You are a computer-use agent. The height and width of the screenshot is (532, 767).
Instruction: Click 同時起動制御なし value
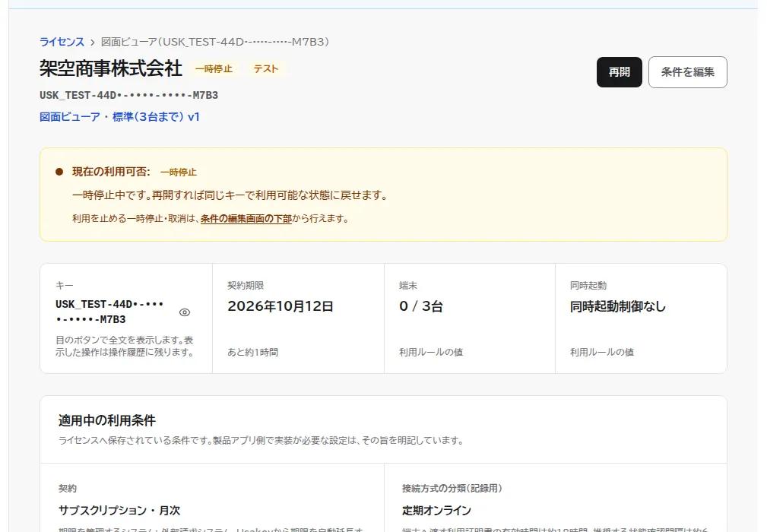tap(618, 306)
